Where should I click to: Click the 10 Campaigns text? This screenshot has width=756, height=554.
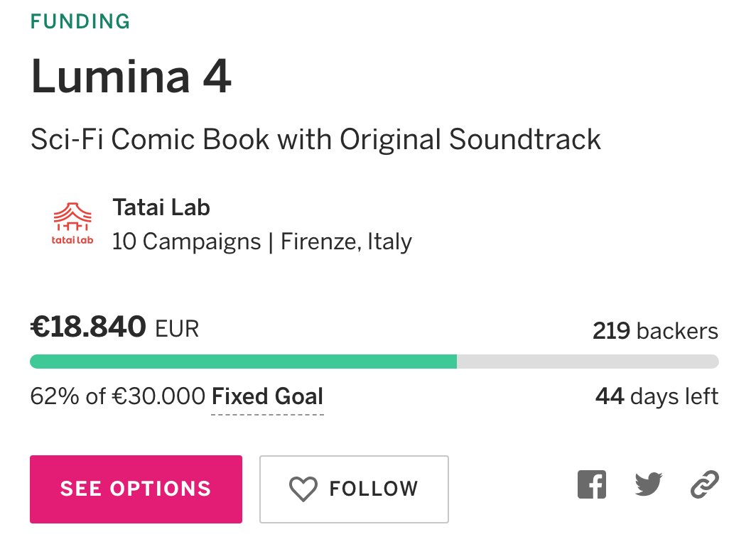pyautogui.click(x=186, y=241)
